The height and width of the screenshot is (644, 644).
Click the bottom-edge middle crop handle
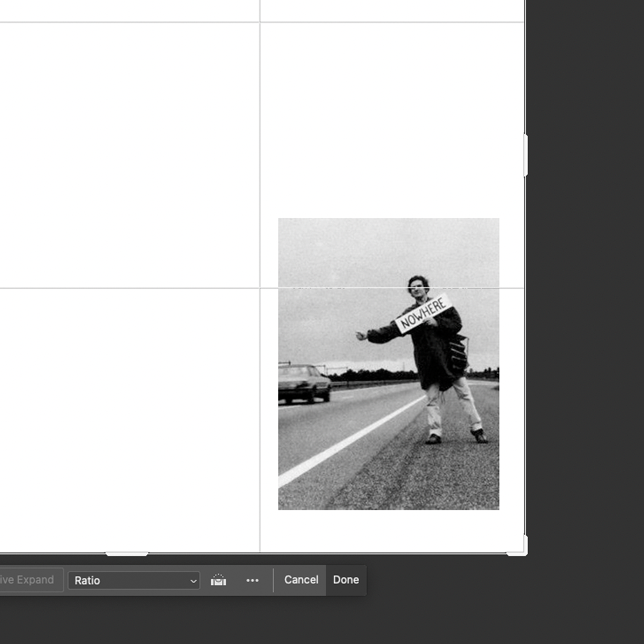click(127, 554)
